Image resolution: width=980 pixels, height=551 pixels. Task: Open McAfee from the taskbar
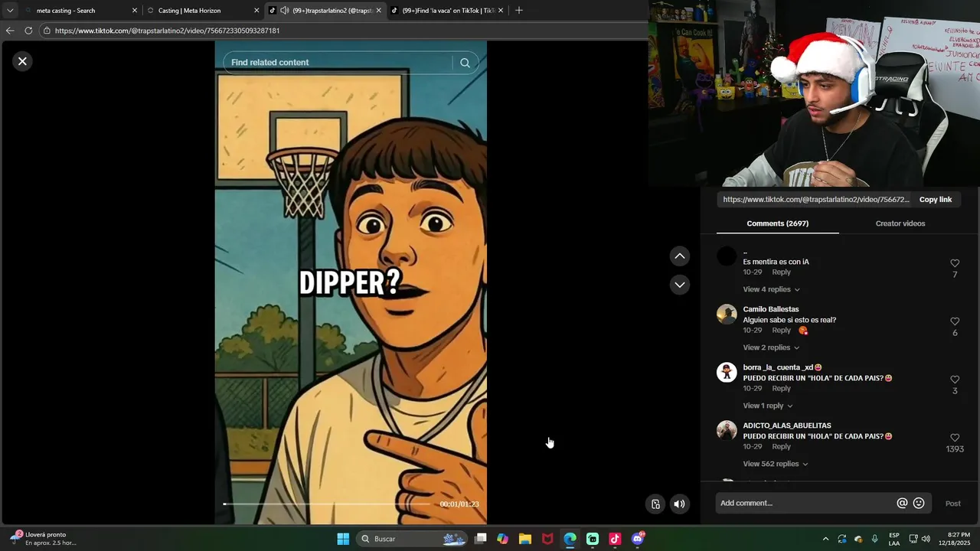point(547,539)
